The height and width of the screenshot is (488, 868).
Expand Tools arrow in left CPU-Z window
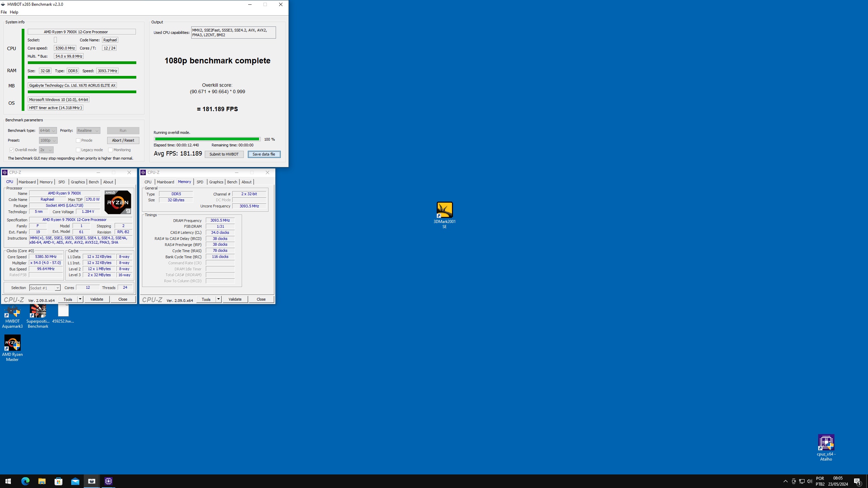pos(80,299)
